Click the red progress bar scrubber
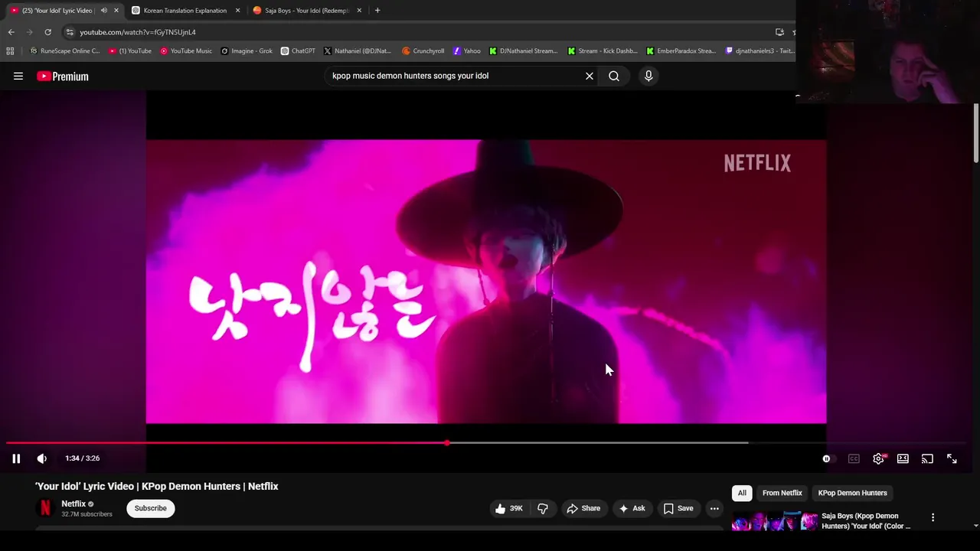This screenshot has height=551, width=980. point(447,442)
